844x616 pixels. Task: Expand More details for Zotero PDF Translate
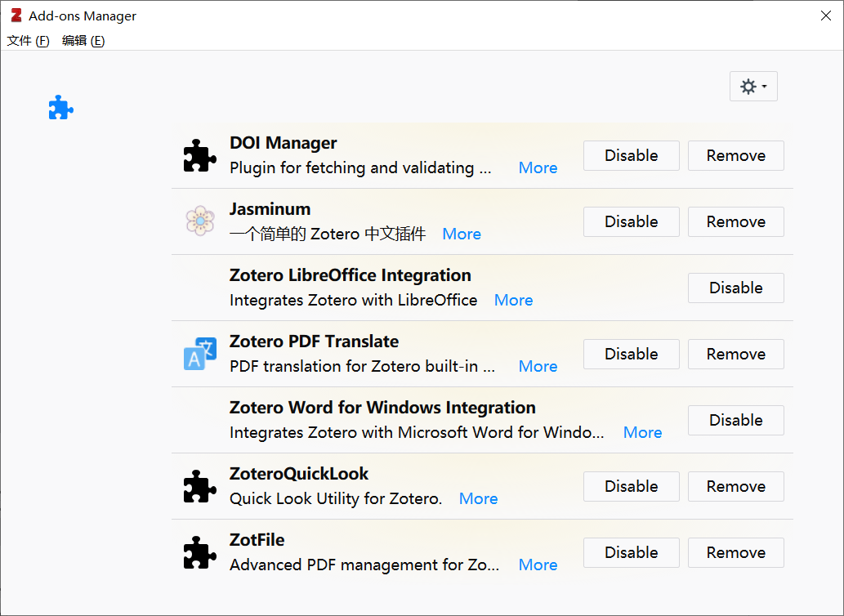click(538, 366)
